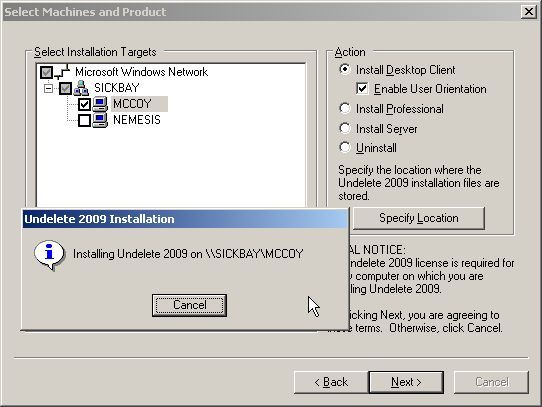Click the Specify Location button
Viewport: 542px width, 407px height.
(419, 218)
